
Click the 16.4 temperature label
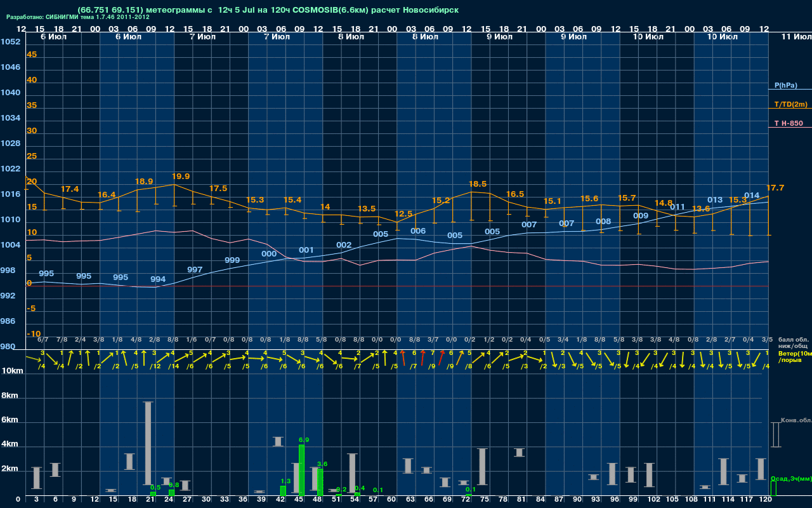107,194
